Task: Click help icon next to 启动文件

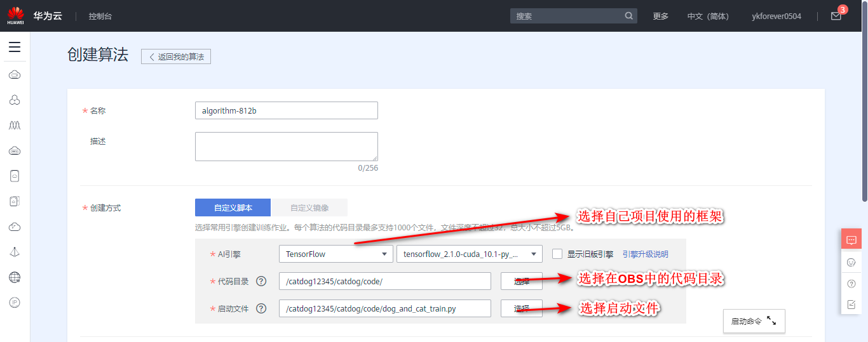Action: (x=261, y=308)
